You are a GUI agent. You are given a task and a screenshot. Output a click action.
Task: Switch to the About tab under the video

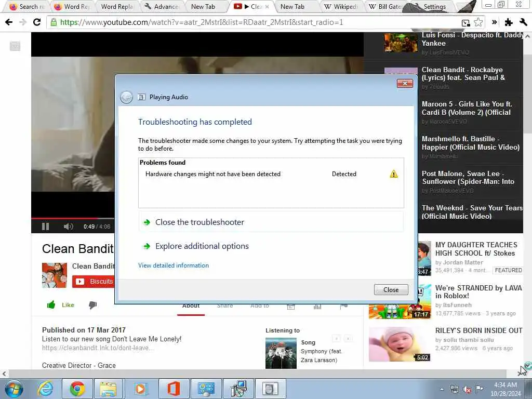click(x=191, y=306)
